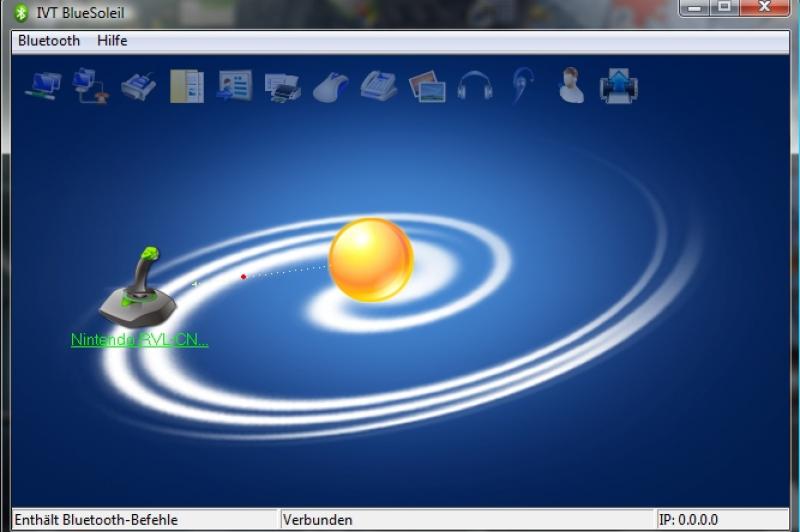Open the Hilfe menu
Viewport: 800px width, 532px height.
click(x=112, y=41)
